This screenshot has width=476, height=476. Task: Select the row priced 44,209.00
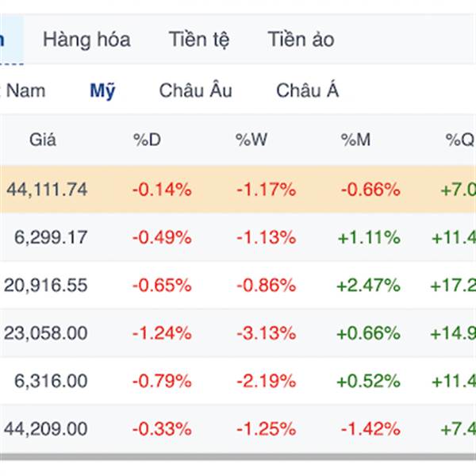[238, 428]
